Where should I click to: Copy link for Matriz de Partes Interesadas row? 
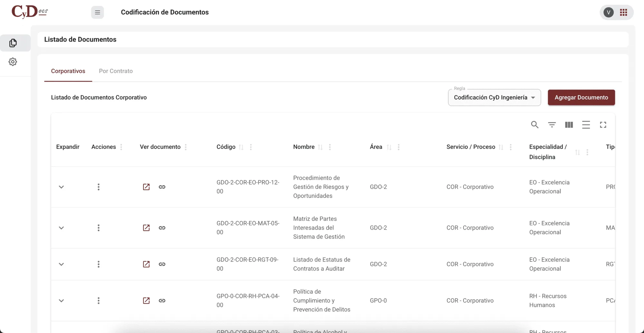pyautogui.click(x=162, y=228)
